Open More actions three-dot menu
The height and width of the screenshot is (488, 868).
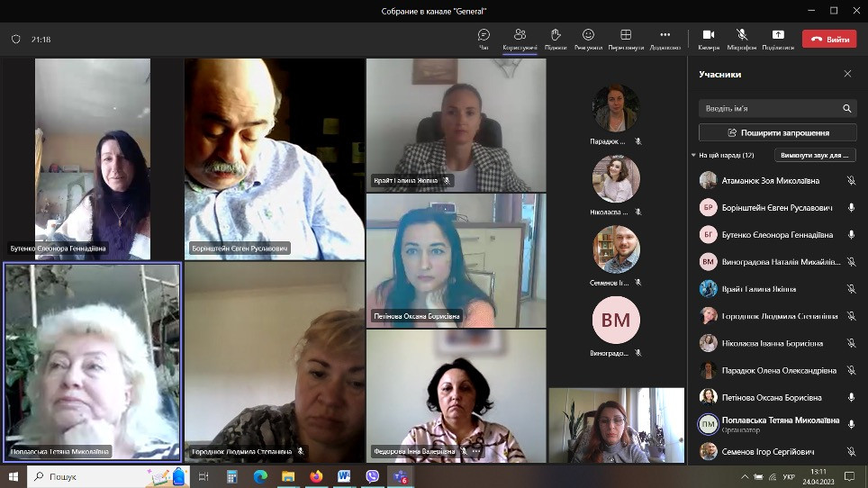coord(665,40)
